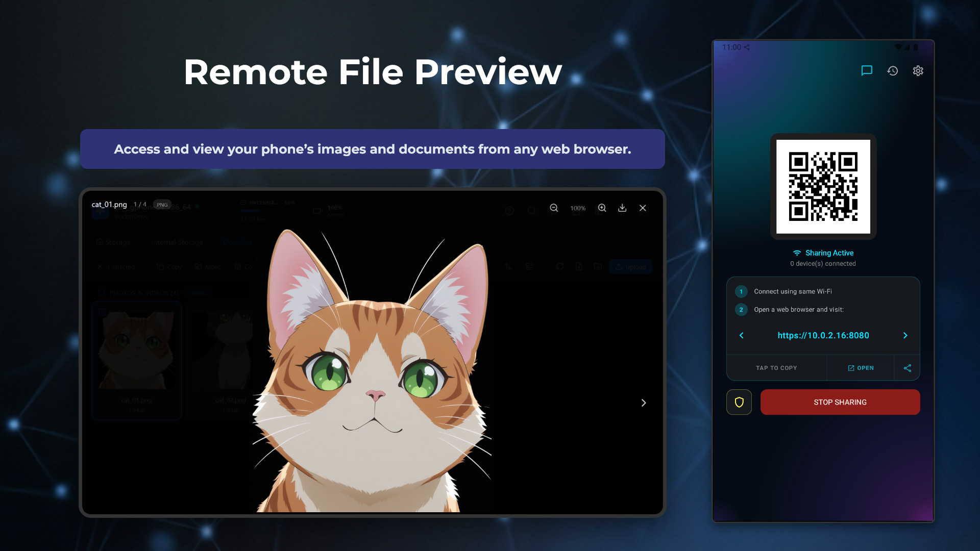Share the server address link
This screenshot has height=551, width=980.
click(907, 368)
